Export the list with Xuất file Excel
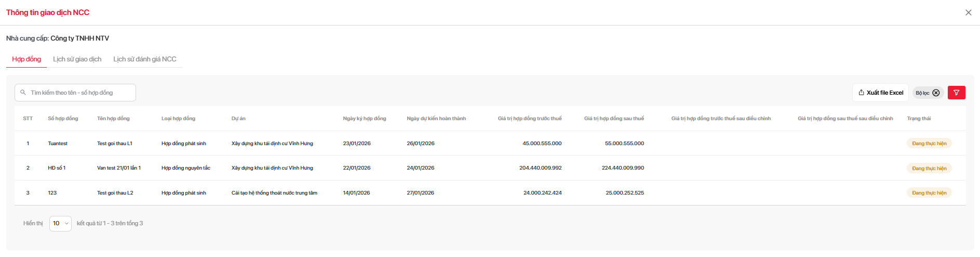This screenshot has height=257, width=980. 880,93
